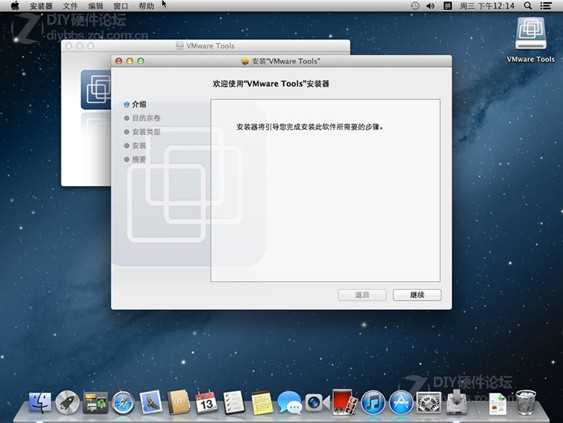Click the Time Machine menu bar icon
This screenshot has height=423, width=563.
(x=415, y=6)
